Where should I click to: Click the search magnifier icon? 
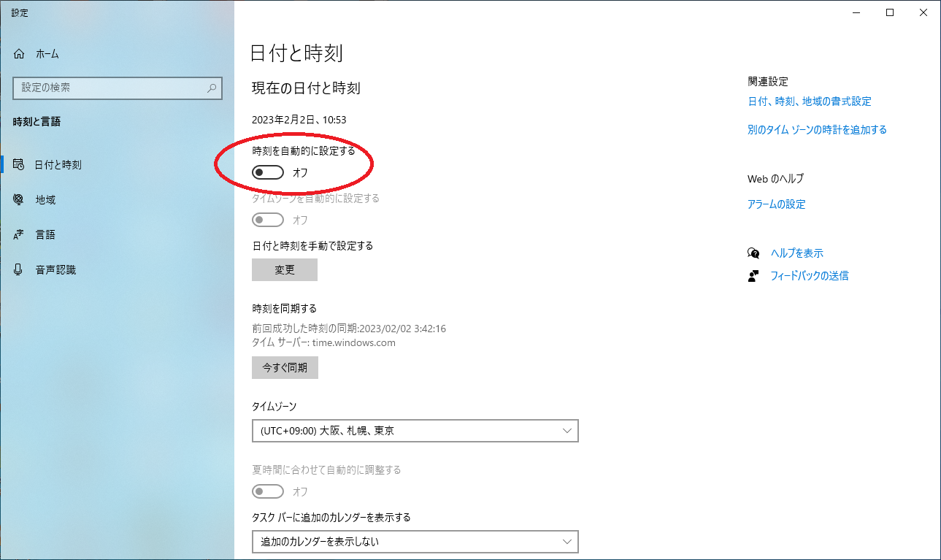point(211,88)
